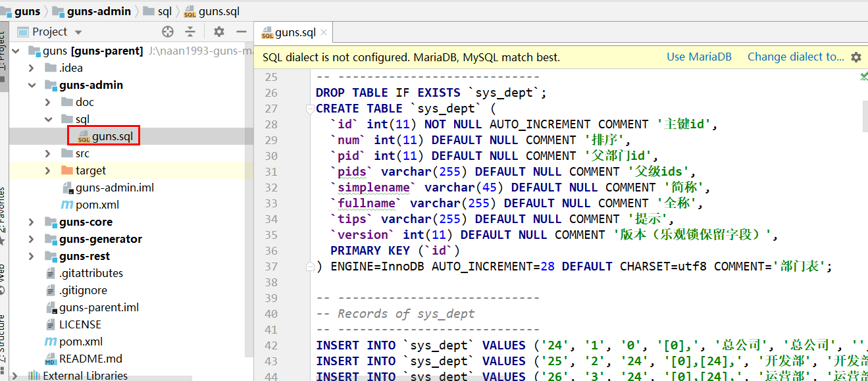868x381 pixels.
Task: Click the guns-admin breadcrumb
Action: [x=100, y=11]
